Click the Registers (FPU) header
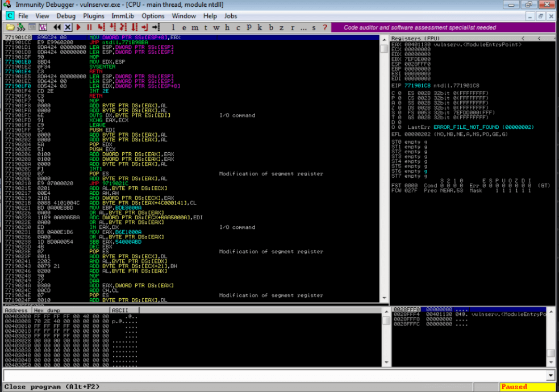This screenshot has width=559, height=392. 415,38
